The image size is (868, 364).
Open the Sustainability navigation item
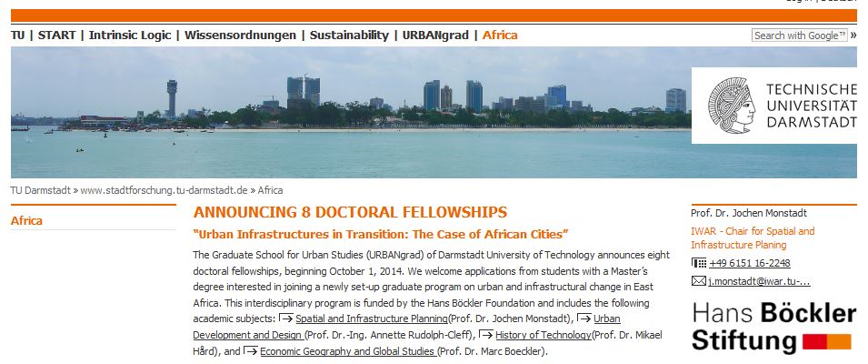click(349, 35)
